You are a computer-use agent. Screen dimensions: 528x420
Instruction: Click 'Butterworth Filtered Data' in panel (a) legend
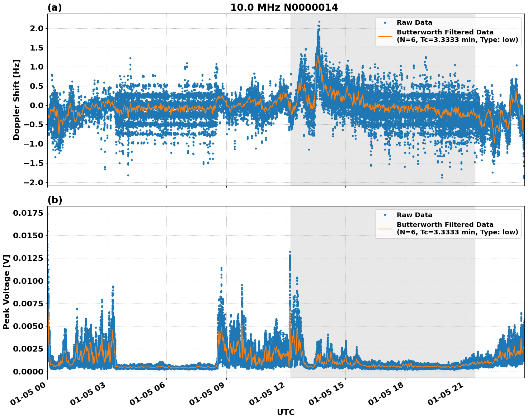point(445,32)
